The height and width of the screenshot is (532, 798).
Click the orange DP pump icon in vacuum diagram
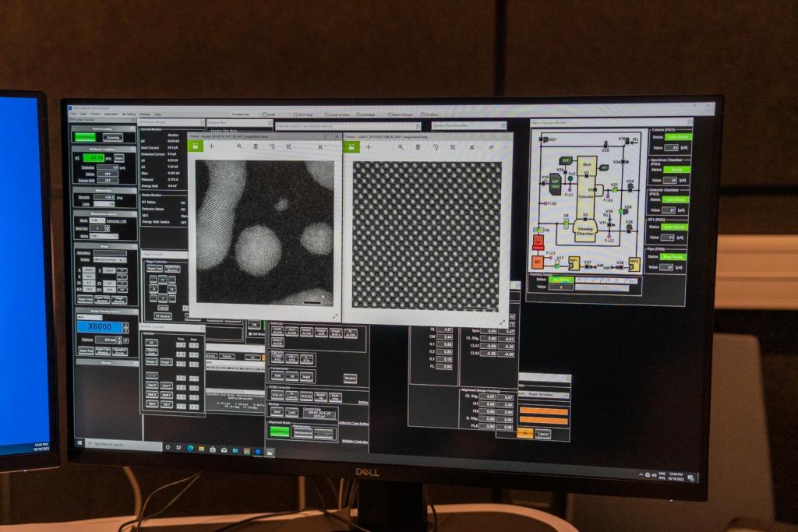coord(538,242)
